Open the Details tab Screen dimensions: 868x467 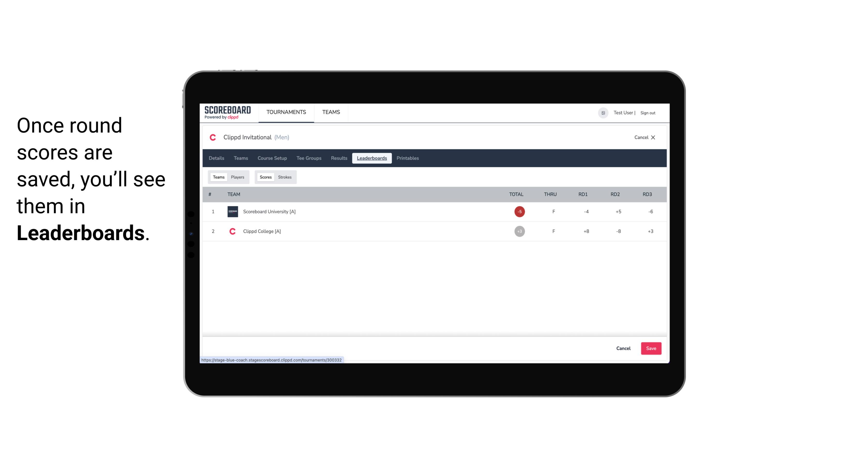(216, 158)
